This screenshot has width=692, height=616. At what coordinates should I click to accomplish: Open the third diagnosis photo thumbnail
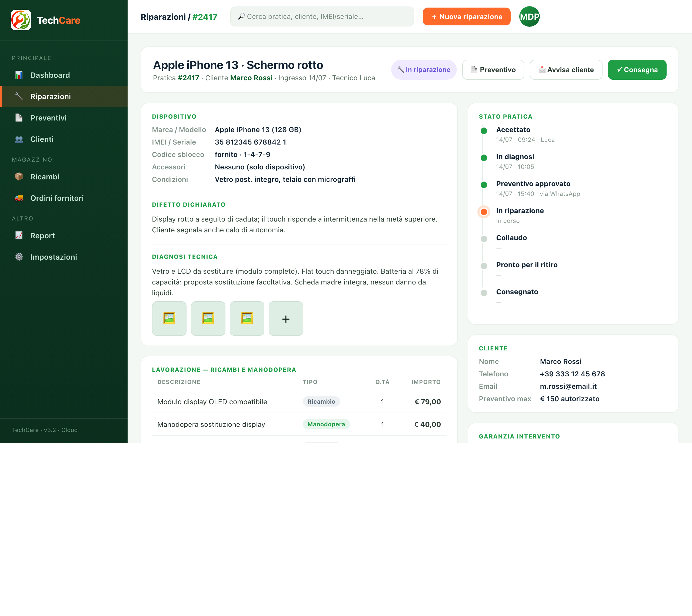[x=247, y=319]
